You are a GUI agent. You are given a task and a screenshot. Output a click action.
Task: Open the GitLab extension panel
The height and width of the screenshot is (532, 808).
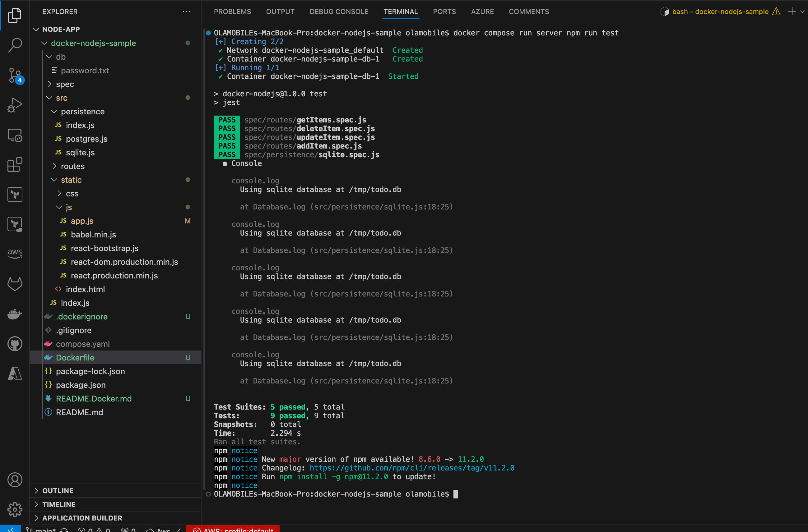(x=15, y=284)
